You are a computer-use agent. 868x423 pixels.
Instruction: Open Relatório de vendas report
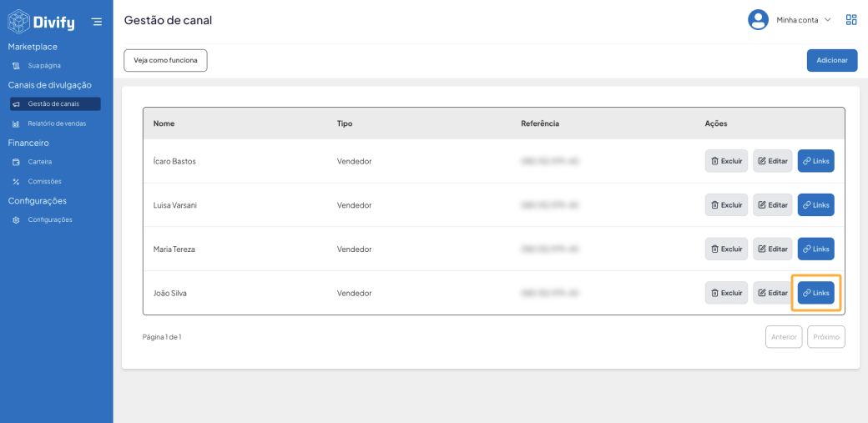[56, 123]
